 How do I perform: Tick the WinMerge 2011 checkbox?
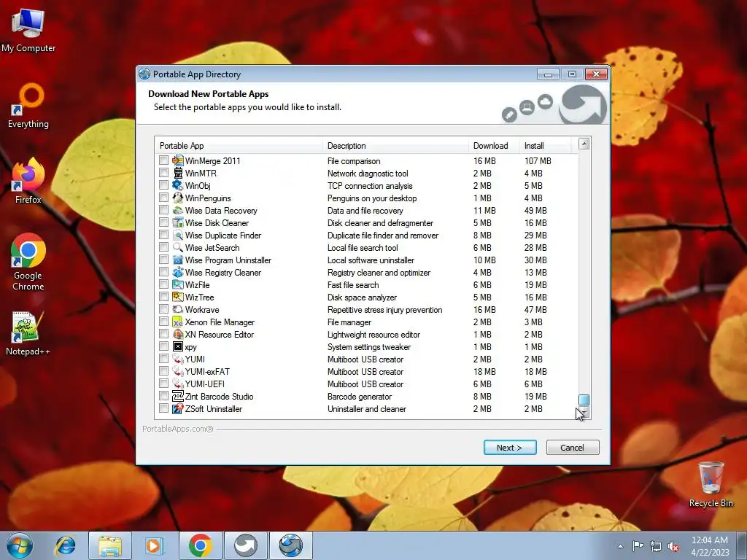[164, 160]
